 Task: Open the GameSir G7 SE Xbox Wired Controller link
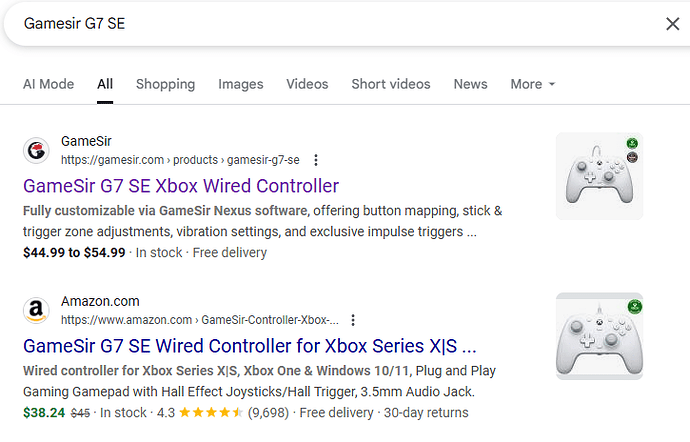180,186
